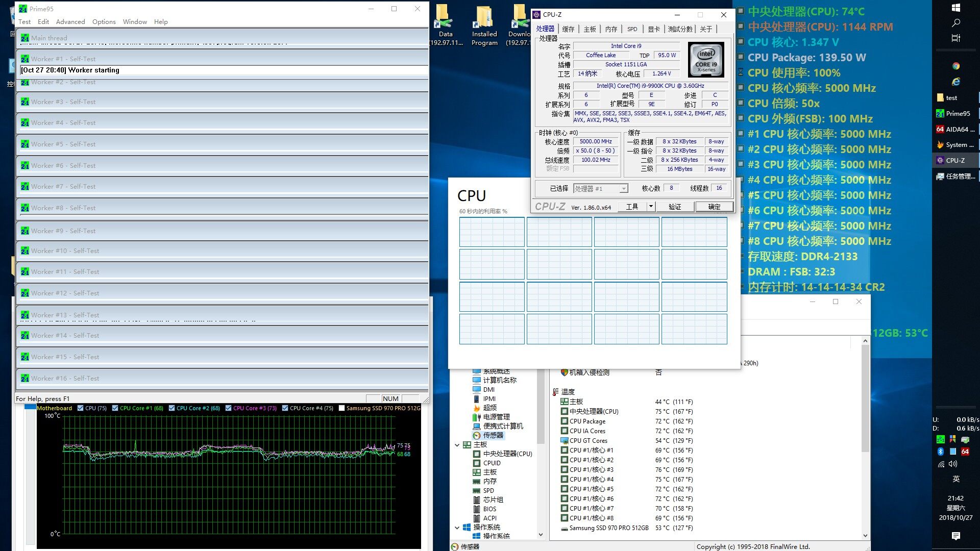Viewport: 980px width, 551px height.
Task: Collapse the 操作系统 tree node in AIDA64
Action: pyautogui.click(x=457, y=528)
